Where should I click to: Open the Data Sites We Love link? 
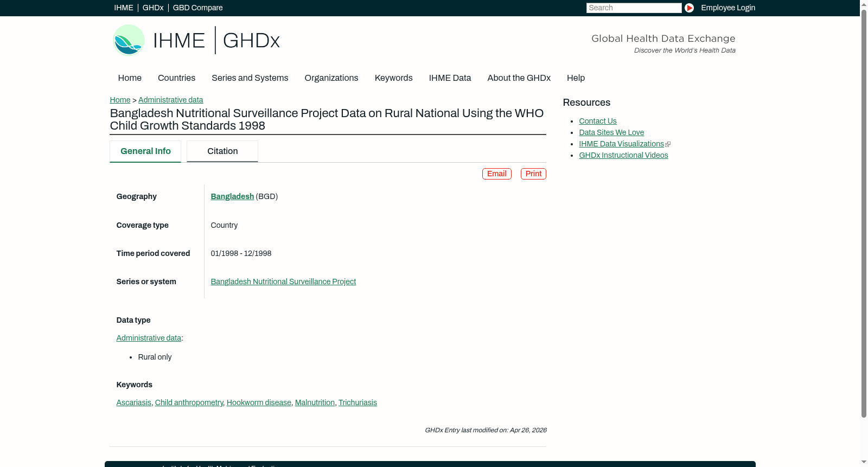(611, 132)
